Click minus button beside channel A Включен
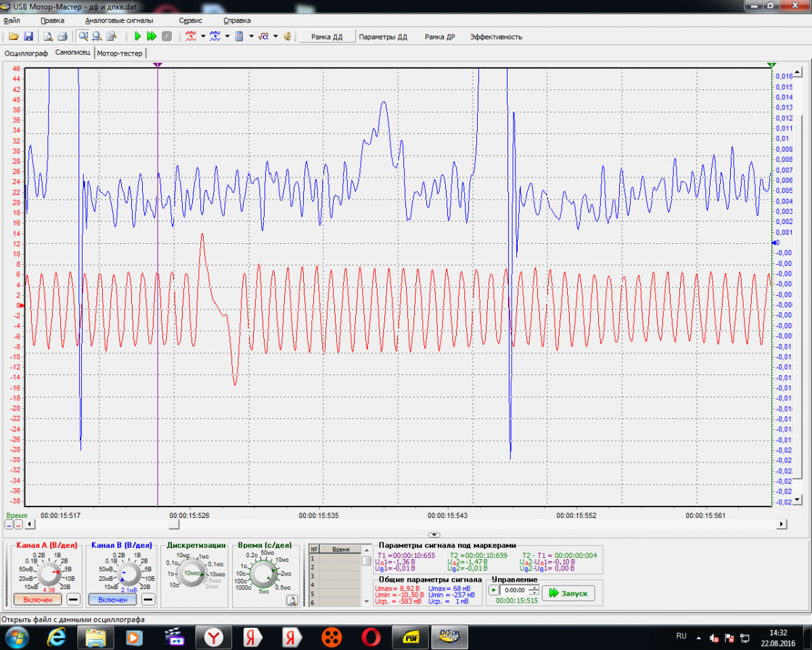Image resolution: width=812 pixels, height=650 pixels. [74, 599]
